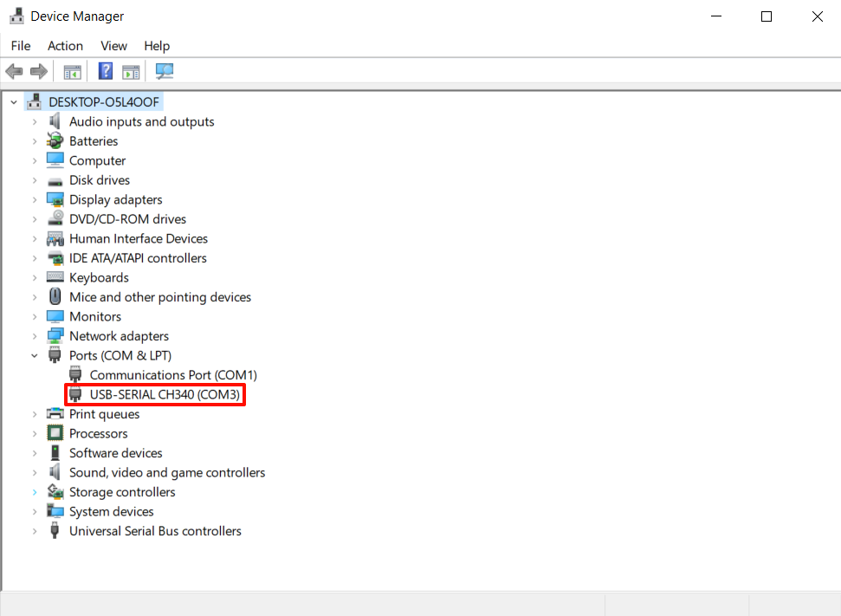Open the Help menu in the menu bar
This screenshot has height=616, width=841.
157,46
